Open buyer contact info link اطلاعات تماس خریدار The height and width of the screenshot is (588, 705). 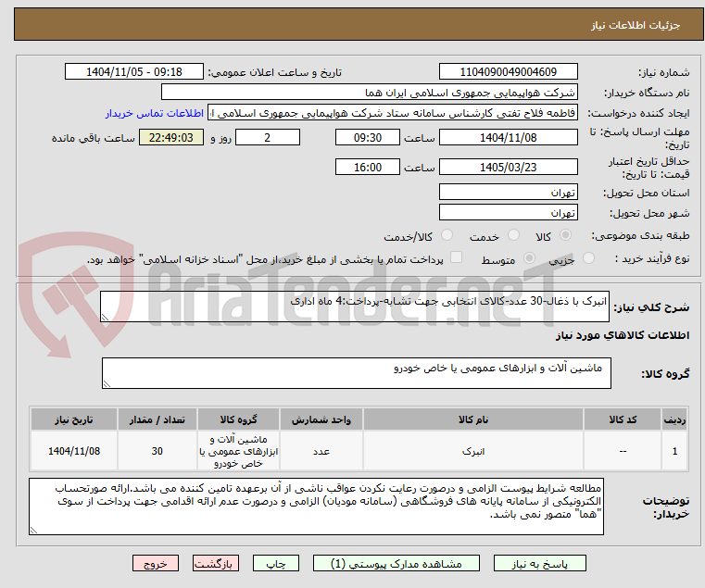(155, 113)
